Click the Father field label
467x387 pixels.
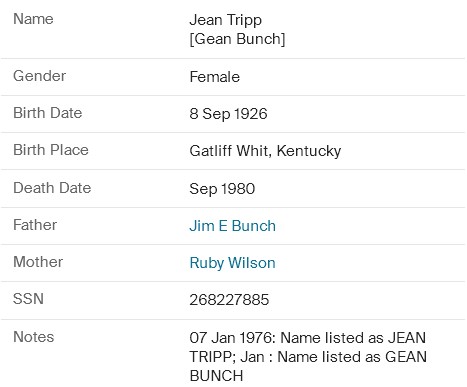35,225
